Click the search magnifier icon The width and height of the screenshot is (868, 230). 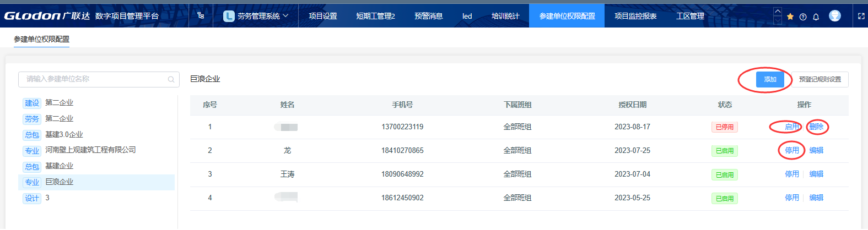pyautogui.click(x=171, y=80)
